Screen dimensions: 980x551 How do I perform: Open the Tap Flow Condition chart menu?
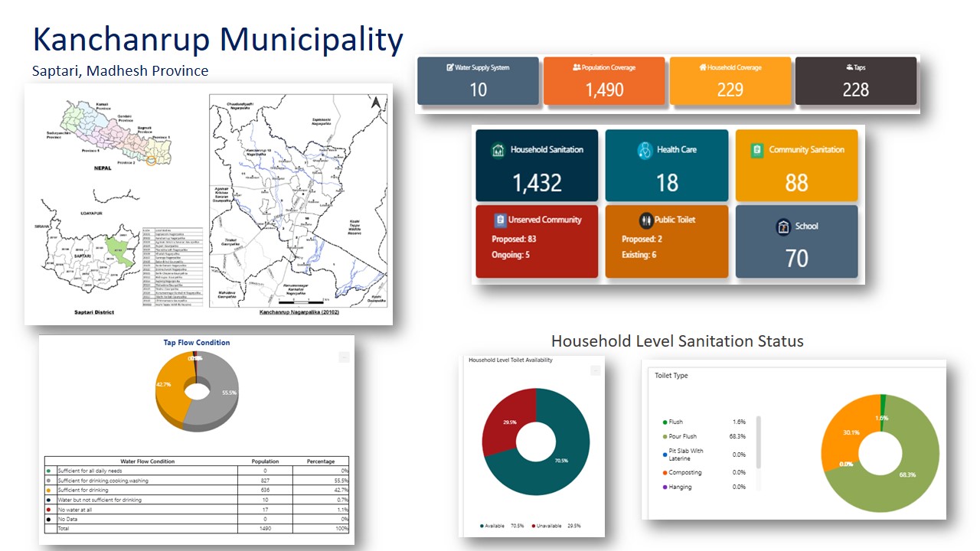click(x=344, y=357)
